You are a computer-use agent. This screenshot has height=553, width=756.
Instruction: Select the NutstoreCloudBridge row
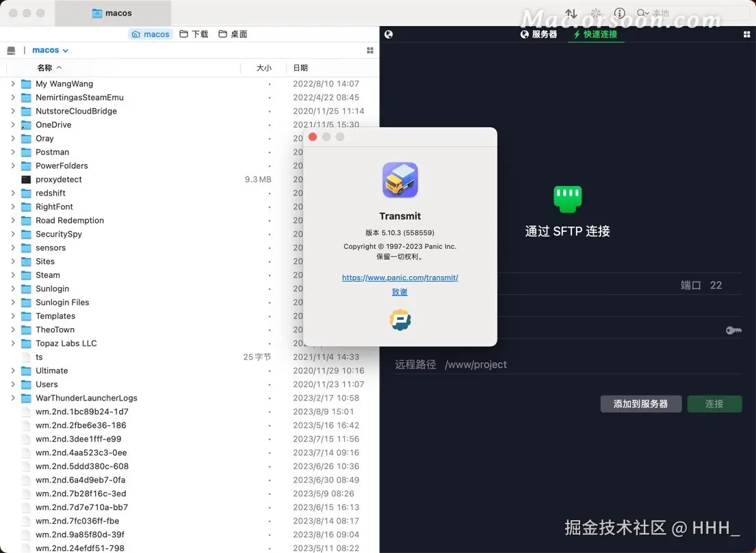pos(190,111)
